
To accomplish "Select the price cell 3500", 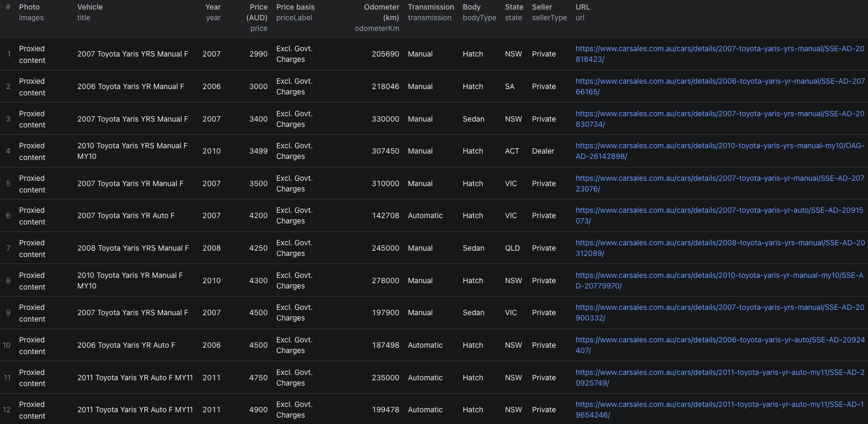I will [x=258, y=183].
